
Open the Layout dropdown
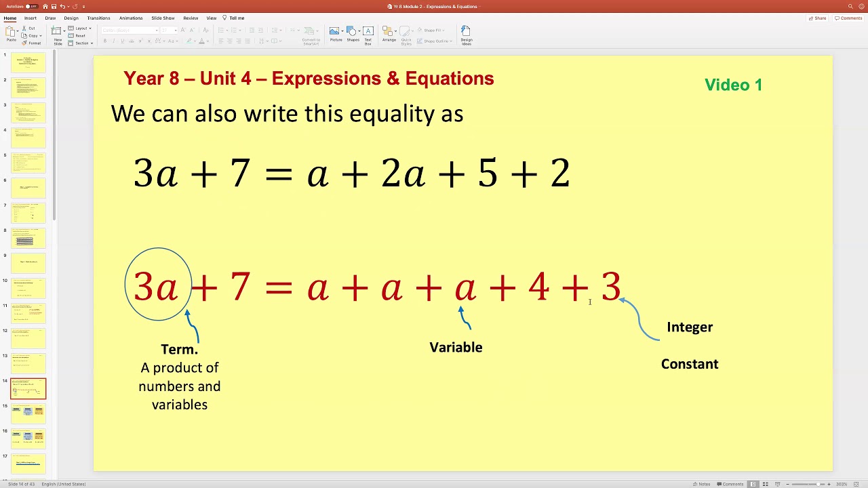(79, 28)
